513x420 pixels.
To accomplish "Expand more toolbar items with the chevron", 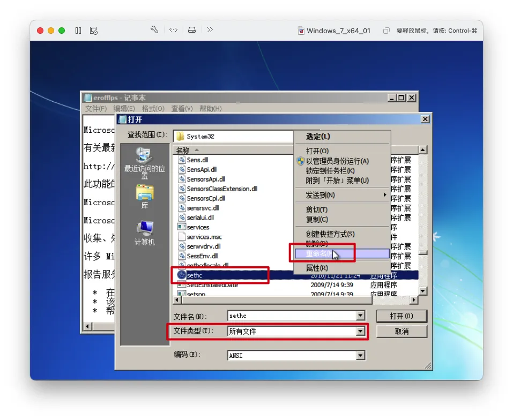I will [210, 30].
